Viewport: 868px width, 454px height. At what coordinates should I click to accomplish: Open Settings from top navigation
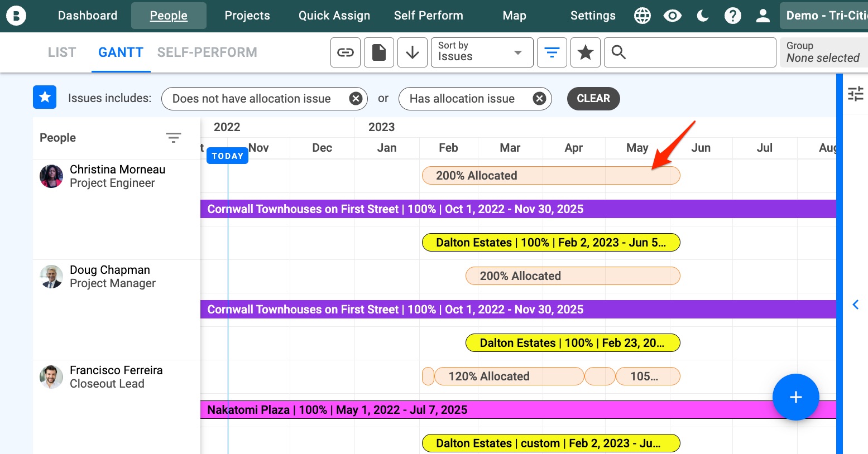[x=593, y=16]
